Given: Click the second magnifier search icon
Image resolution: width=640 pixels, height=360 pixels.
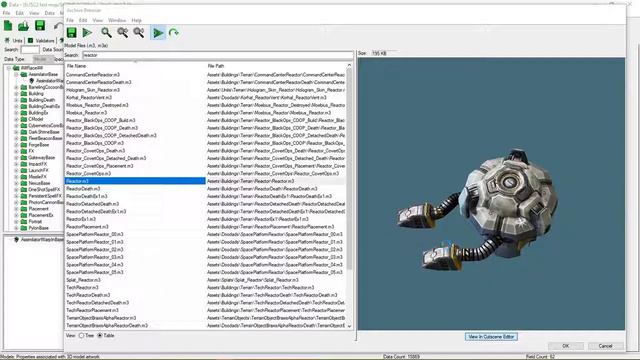Looking at the screenshot, I should click(122, 33).
